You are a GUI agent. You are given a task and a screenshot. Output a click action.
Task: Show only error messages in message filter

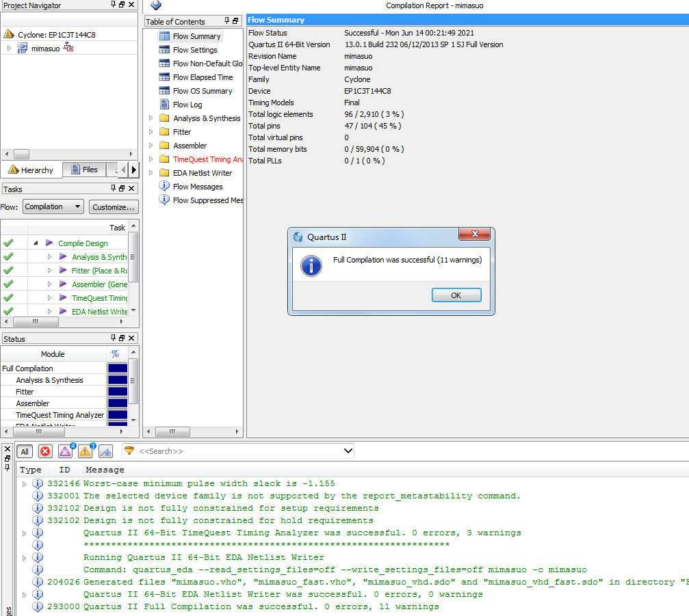coord(45,451)
